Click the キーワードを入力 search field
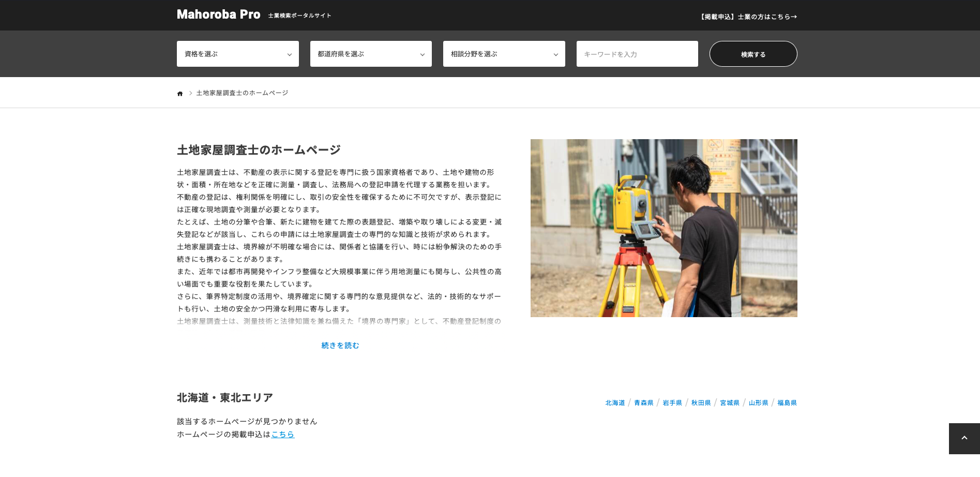Image resolution: width=980 pixels, height=477 pixels. point(637,54)
